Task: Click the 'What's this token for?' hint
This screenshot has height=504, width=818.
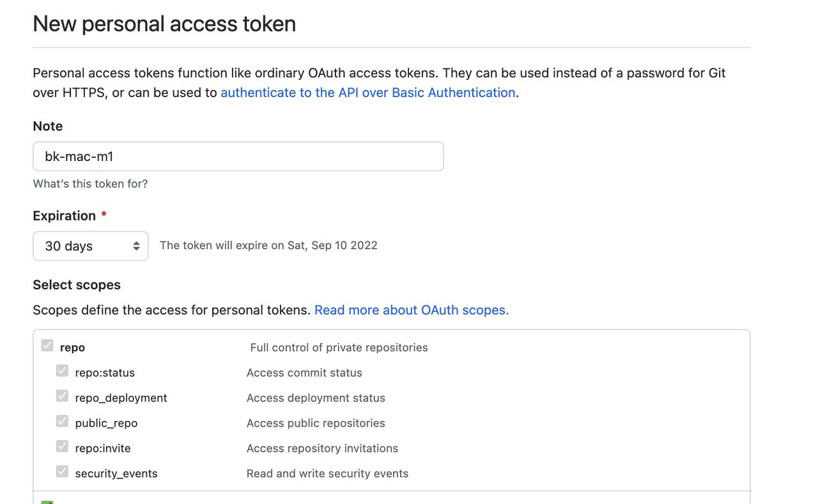Action: (x=90, y=184)
